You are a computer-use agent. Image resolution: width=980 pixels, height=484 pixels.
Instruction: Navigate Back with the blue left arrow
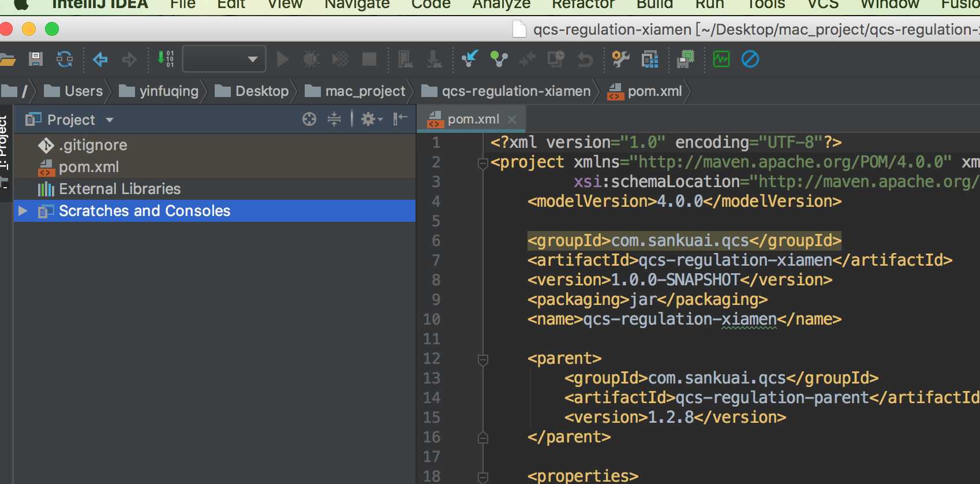tap(100, 59)
